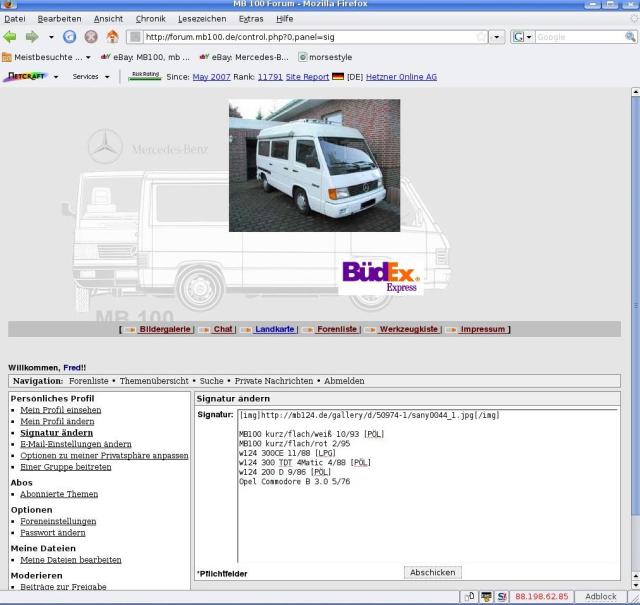Open the Meistbesuchte bookmarks folder

tap(46, 57)
